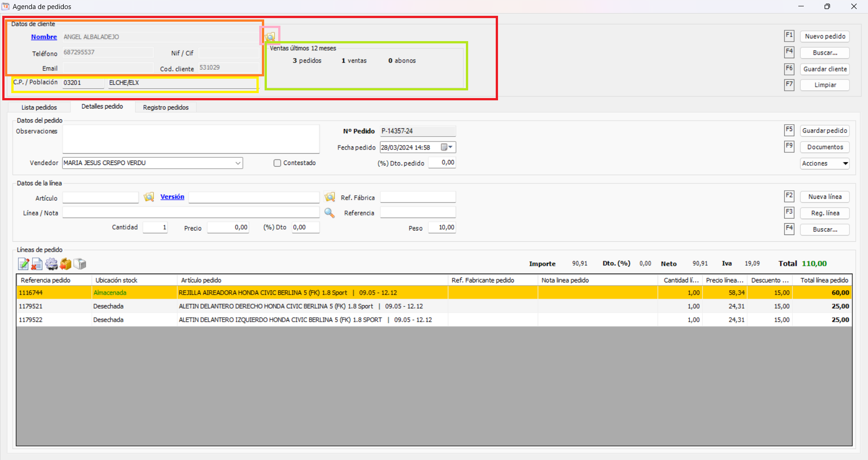
Task: Open the Acciones dropdown menu
Action: [x=825, y=164]
